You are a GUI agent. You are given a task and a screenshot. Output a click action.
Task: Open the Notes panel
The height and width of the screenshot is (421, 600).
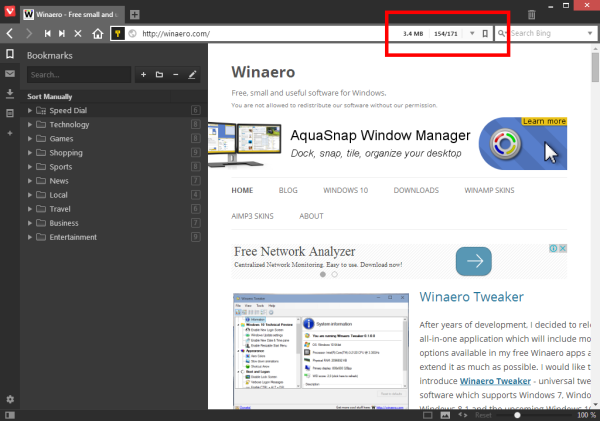10,113
